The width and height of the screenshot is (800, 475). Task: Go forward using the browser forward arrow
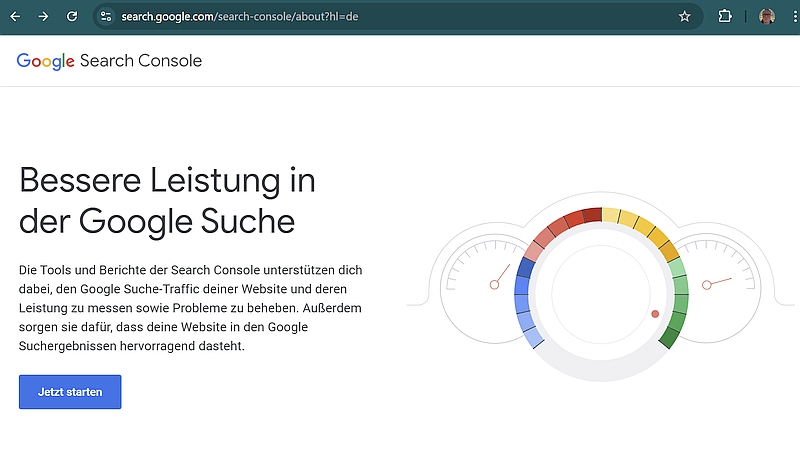click(x=43, y=16)
